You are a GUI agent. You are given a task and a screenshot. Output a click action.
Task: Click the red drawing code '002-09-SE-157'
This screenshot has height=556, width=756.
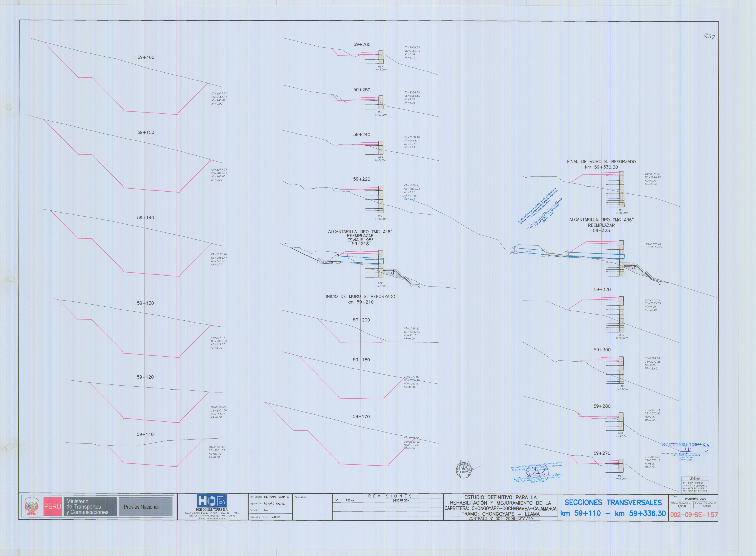(x=694, y=515)
